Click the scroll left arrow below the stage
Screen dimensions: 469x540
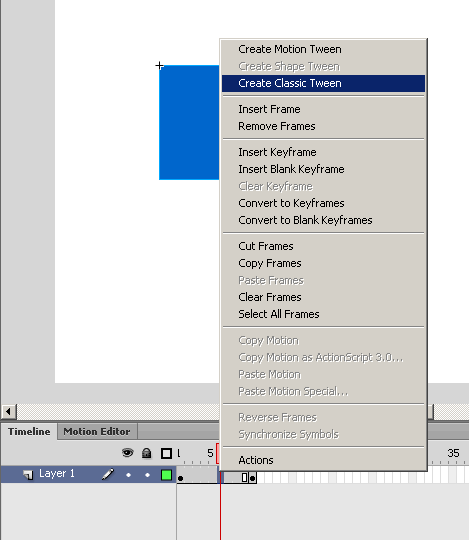[8, 411]
